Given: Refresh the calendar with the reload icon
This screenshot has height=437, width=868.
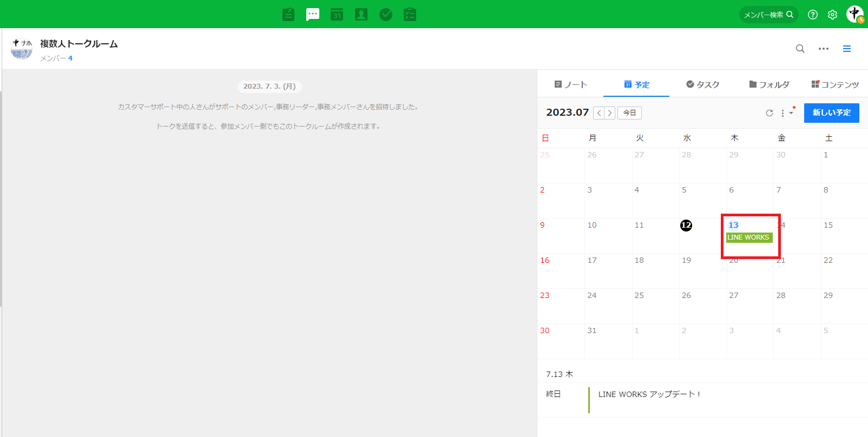Looking at the screenshot, I should pos(769,113).
